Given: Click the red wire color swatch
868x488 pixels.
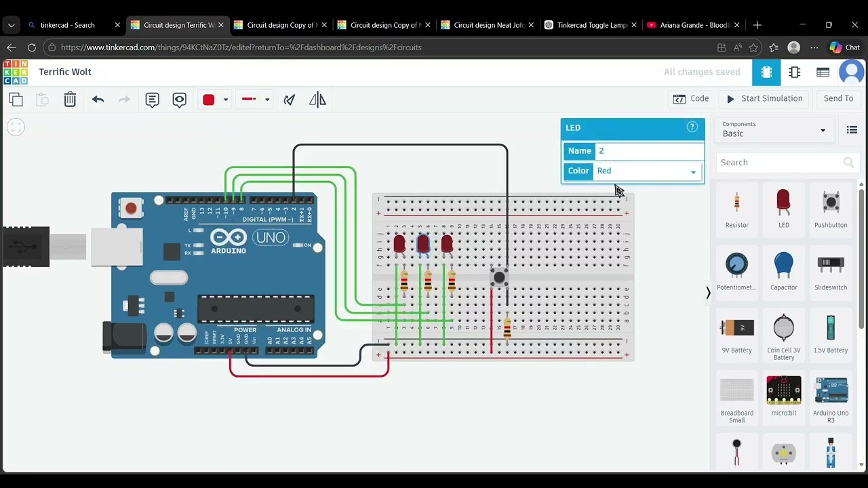Looking at the screenshot, I should (x=209, y=100).
